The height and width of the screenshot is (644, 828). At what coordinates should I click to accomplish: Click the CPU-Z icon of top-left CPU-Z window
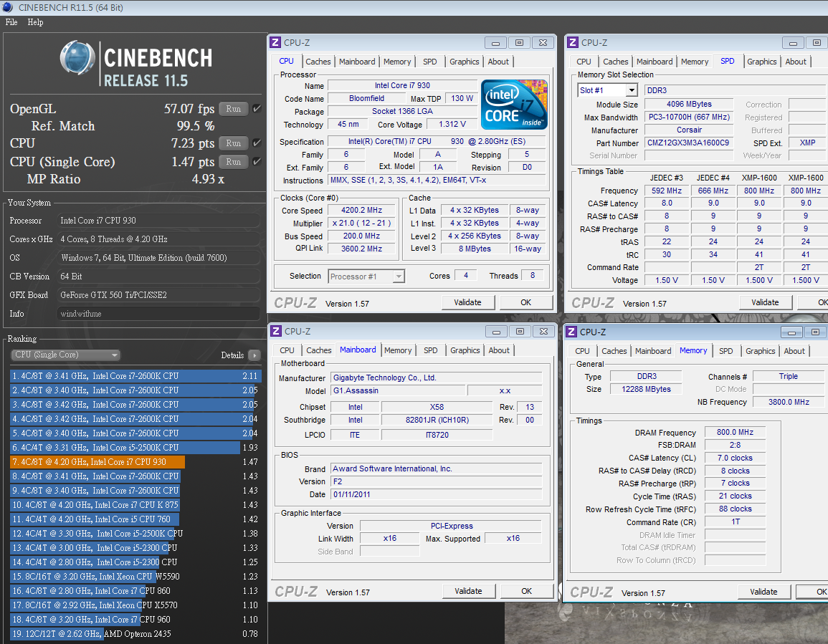[275, 43]
